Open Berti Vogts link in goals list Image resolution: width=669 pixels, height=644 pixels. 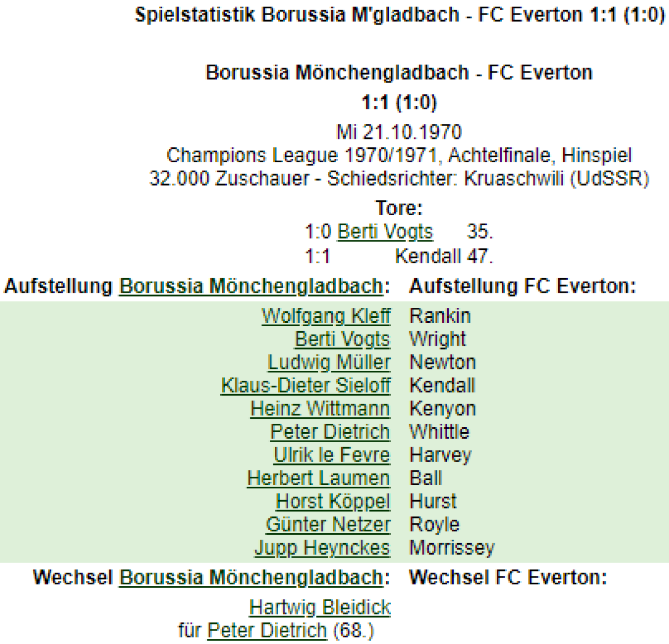click(x=385, y=231)
